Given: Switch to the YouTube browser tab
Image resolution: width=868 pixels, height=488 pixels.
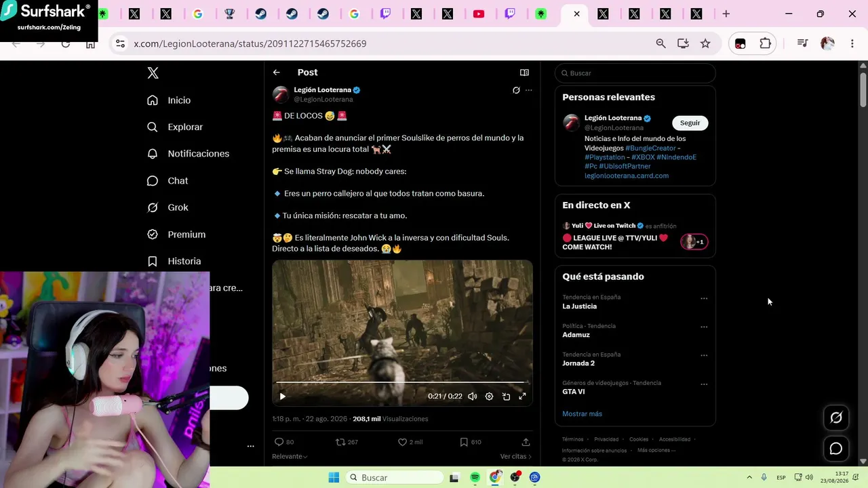Looking at the screenshot, I should [479, 14].
